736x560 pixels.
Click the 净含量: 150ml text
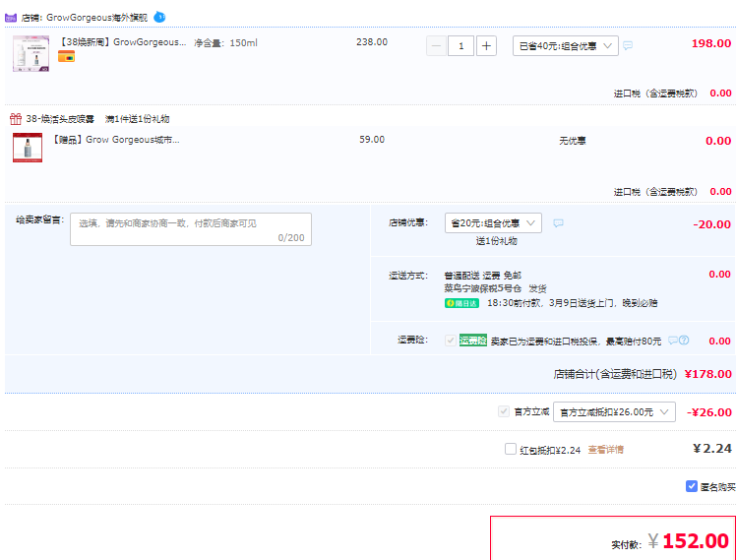tap(225, 42)
